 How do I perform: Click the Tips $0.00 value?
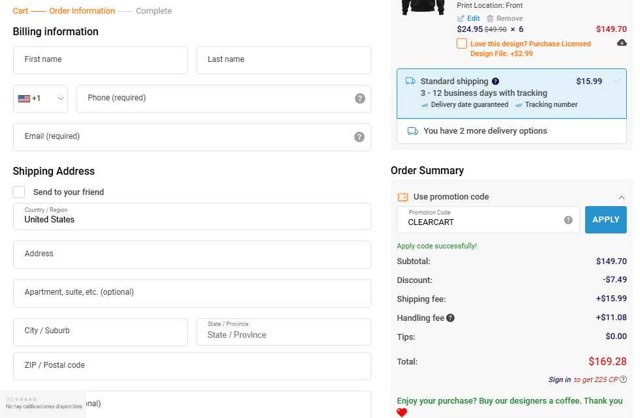tap(616, 336)
